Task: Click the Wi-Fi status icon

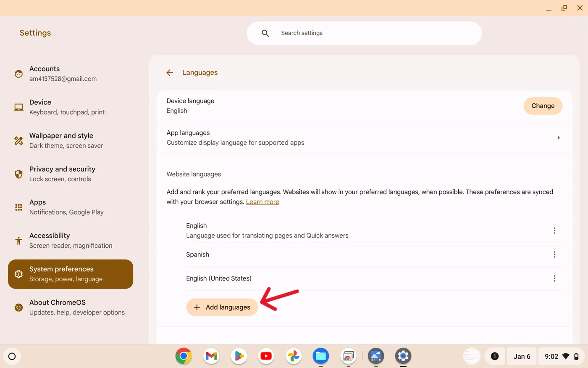Action: [x=566, y=356]
